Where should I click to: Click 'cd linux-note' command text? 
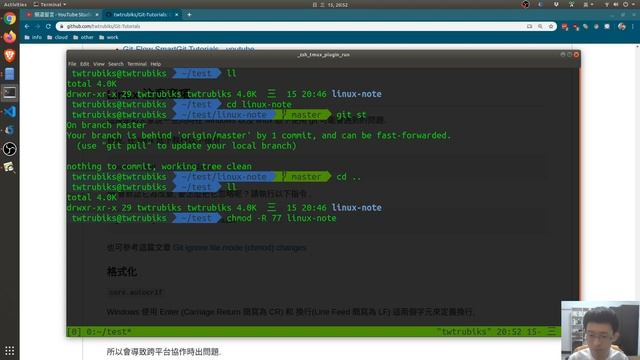point(259,104)
